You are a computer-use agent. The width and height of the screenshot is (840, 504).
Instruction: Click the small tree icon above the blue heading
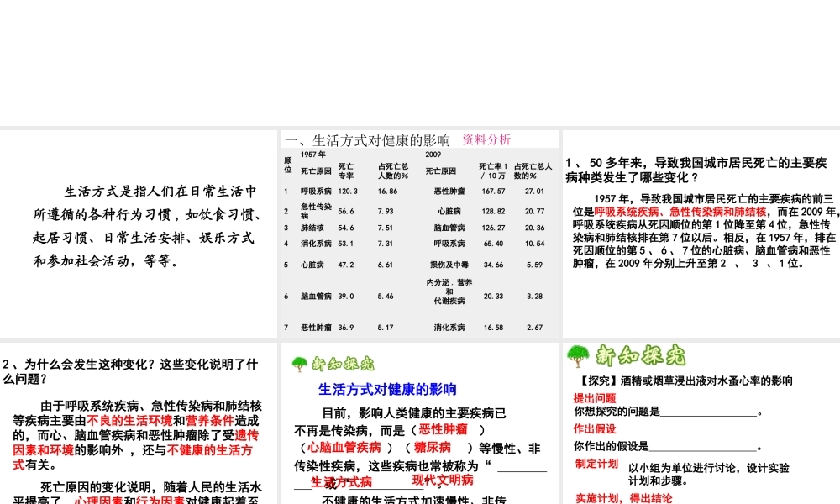300,365
